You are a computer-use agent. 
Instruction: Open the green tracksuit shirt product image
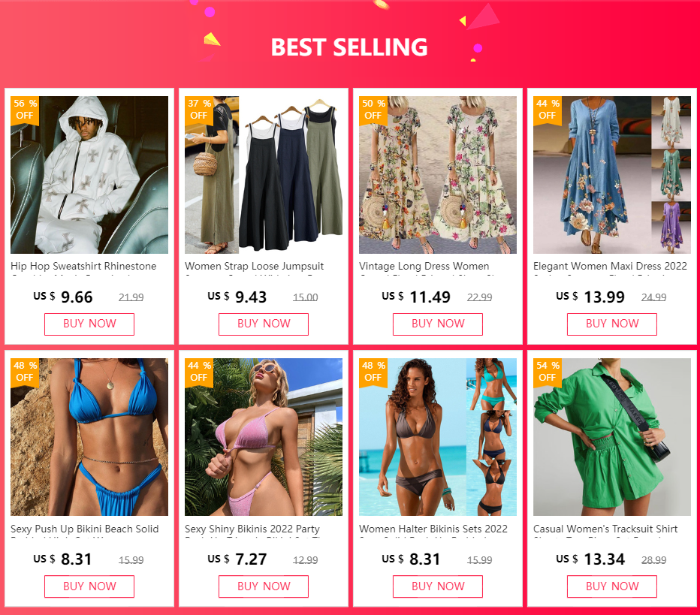[x=612, y=437]
